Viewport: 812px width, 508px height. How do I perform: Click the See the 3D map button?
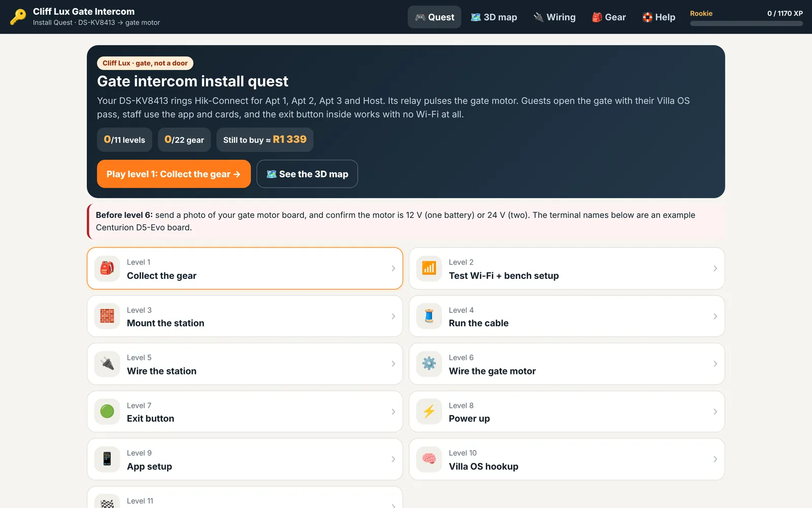(307, 174)
